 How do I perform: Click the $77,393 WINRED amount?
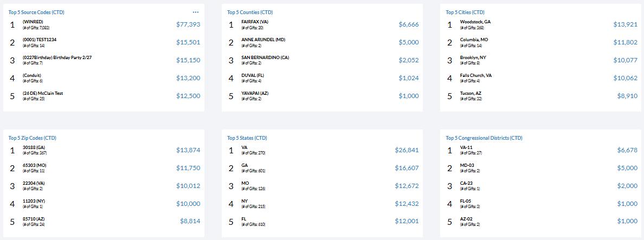click(188, 24)
